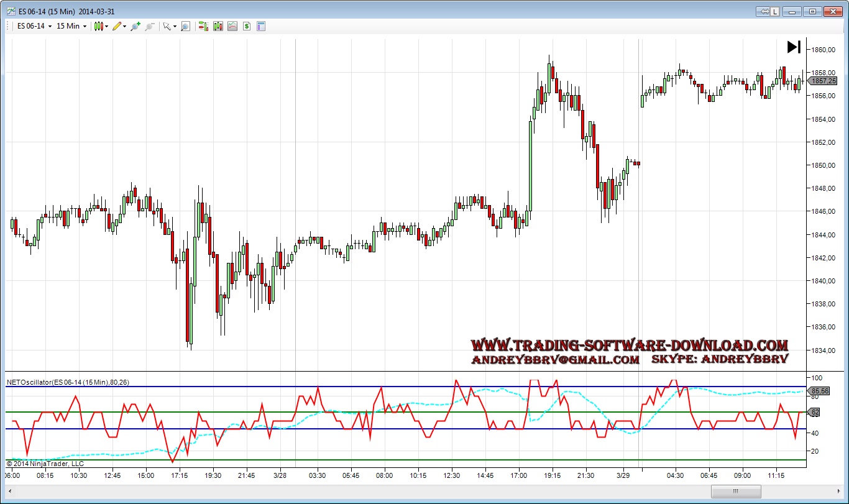Screen dimensions: 849x504
Task: Open the zoom frame magnifier icon
Action: [x=185, y=26]
